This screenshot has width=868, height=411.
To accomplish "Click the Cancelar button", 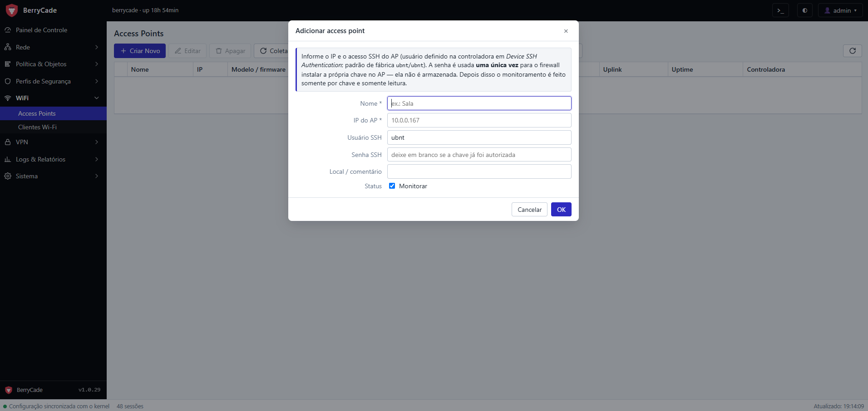I will tap(529, 210).
